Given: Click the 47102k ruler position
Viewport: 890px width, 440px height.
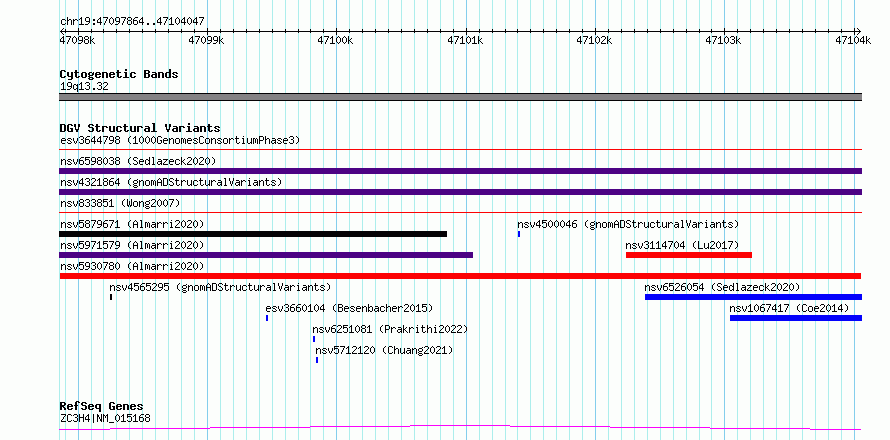Looking at the screenshot, I should tap(594, 40).
